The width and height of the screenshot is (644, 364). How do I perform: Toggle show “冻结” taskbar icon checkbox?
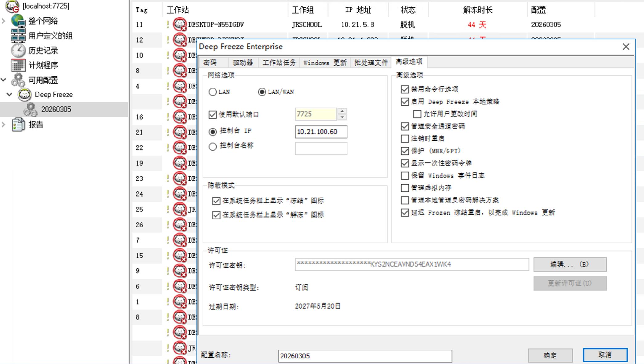coord(216,201)
